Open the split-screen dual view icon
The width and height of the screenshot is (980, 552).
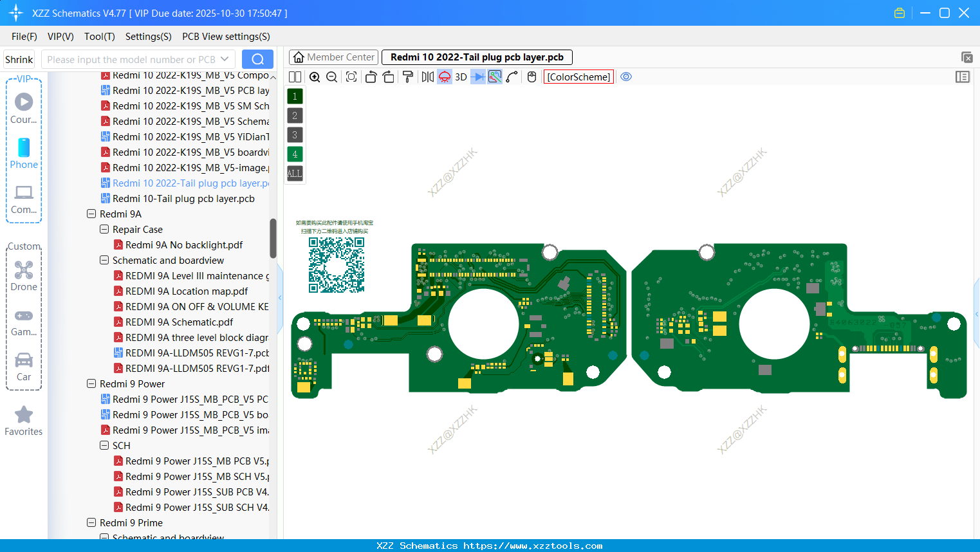[295, 77]
